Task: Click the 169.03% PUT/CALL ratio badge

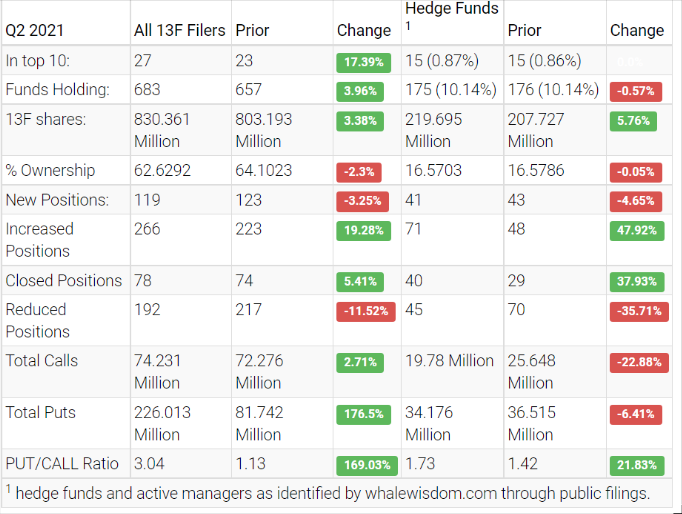Action: coord(365,465)
